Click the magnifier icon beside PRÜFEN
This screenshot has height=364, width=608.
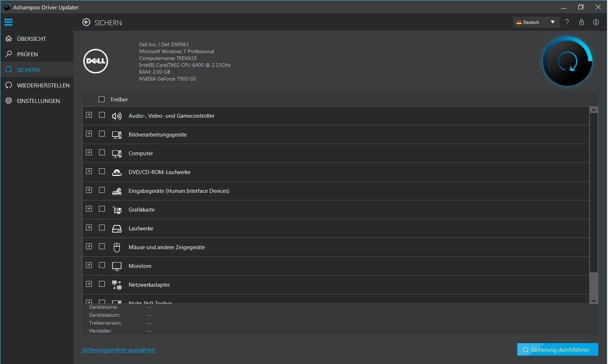[9, 54]
